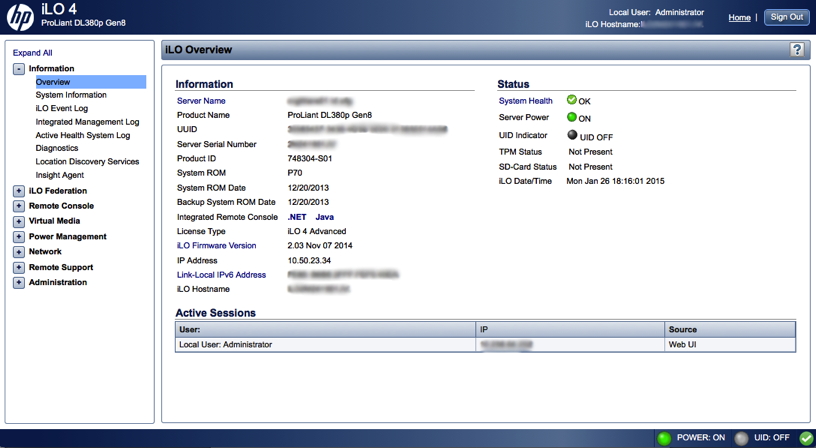The width and height of the screenshot is (816, 448).
Task: Open Location Discovery Services
Action: pyautogui.click(x=87, y=161)
